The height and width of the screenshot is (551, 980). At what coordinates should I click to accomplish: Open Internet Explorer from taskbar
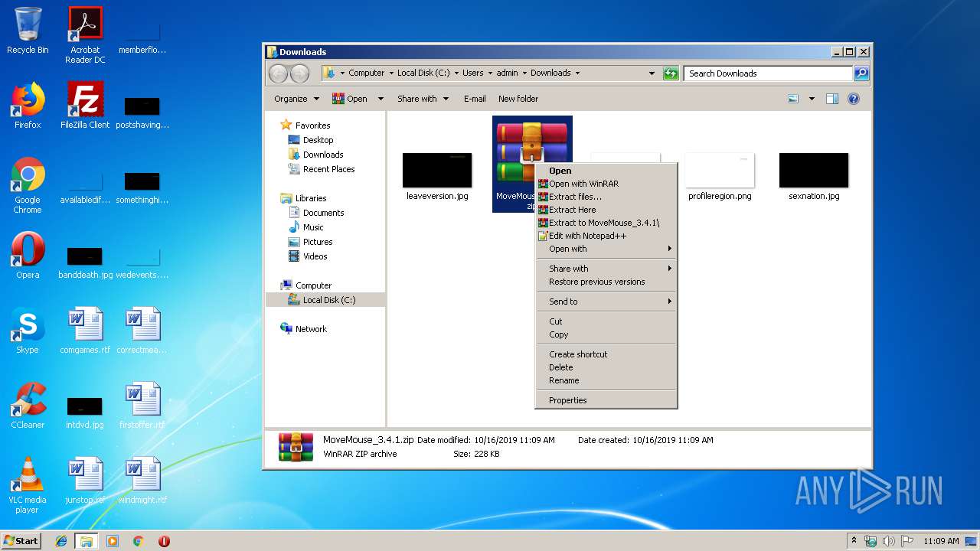(x=61, y=541)
